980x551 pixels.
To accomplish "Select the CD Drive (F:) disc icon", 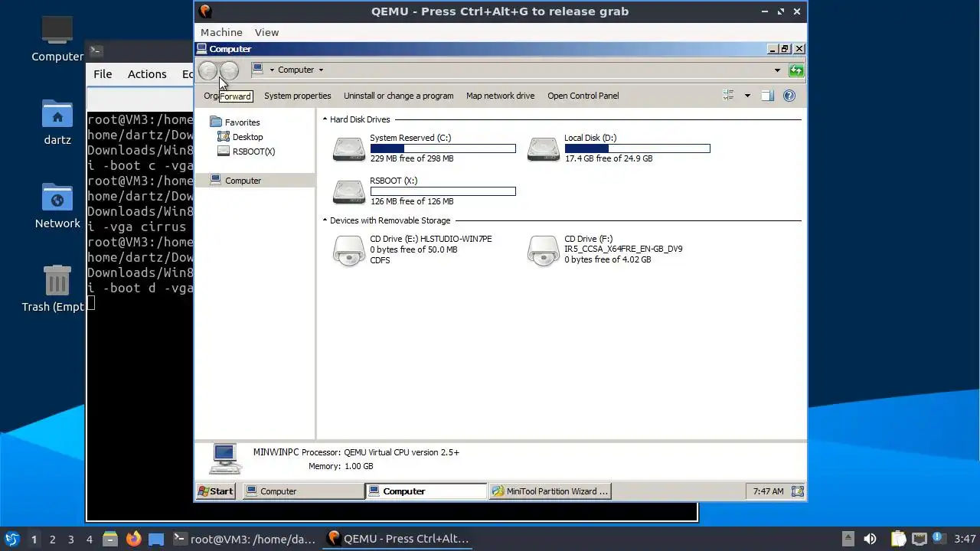I will [x=544, y=250].
